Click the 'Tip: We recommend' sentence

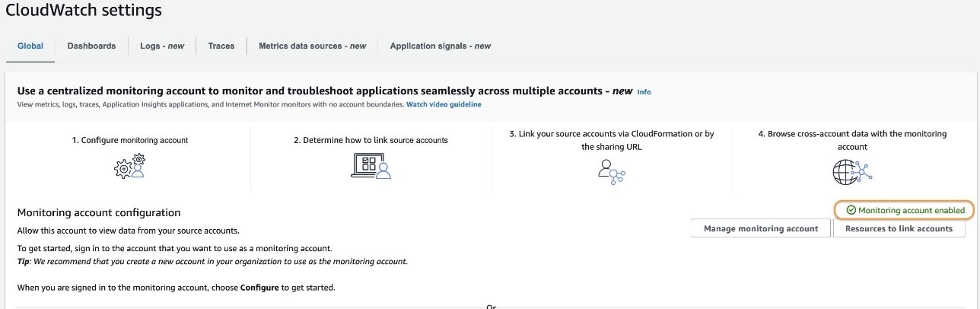point(212,261)
